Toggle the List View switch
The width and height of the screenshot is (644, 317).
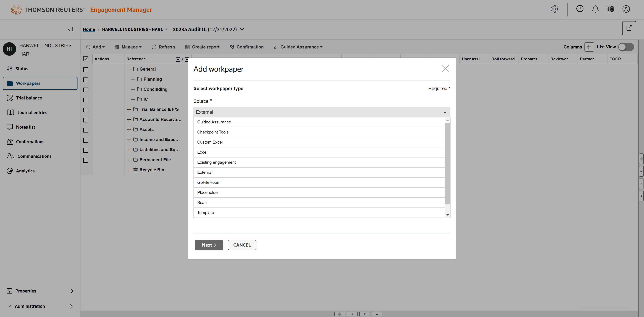point(626,47)
